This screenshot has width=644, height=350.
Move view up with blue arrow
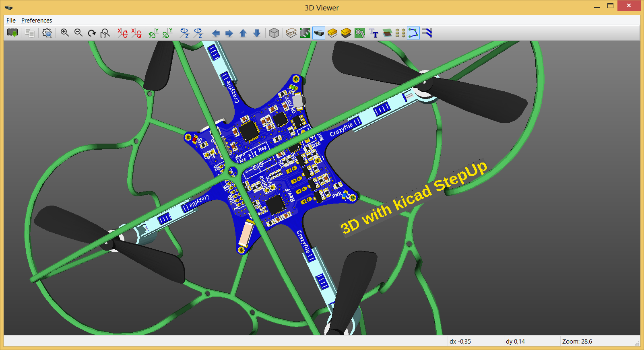(243, 33)
